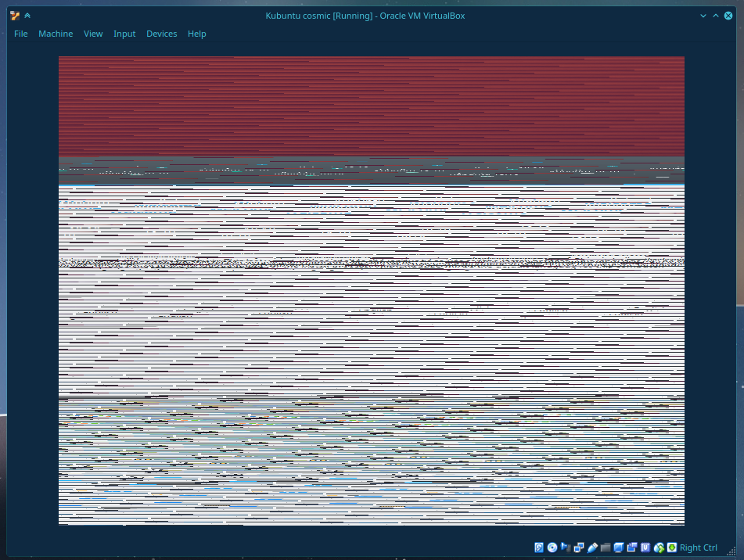The image size is (744, 560).
Task: Open the Machine menu
Action: pyautogui.click(x=56, y=34)
